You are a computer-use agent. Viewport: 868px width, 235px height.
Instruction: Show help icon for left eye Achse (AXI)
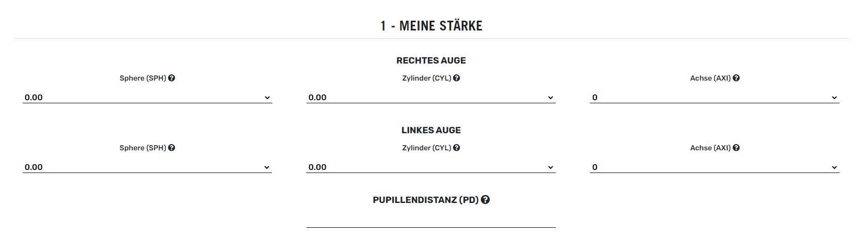click(736, 148)
